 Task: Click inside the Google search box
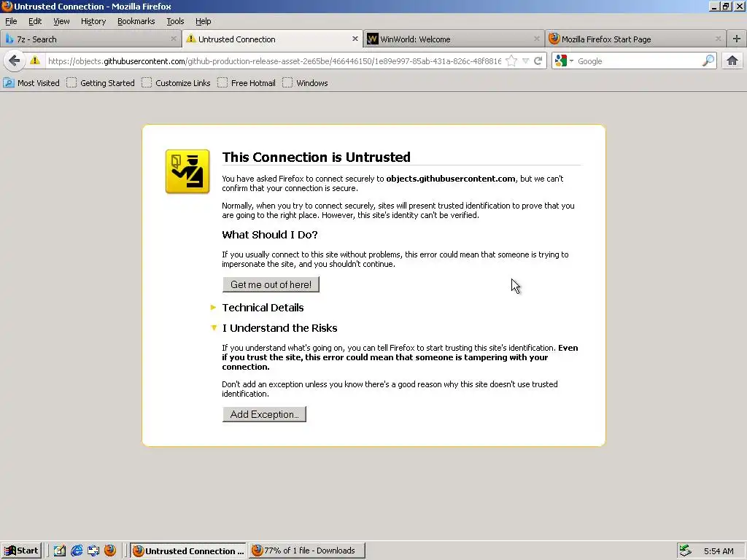(x=638, y=61)
